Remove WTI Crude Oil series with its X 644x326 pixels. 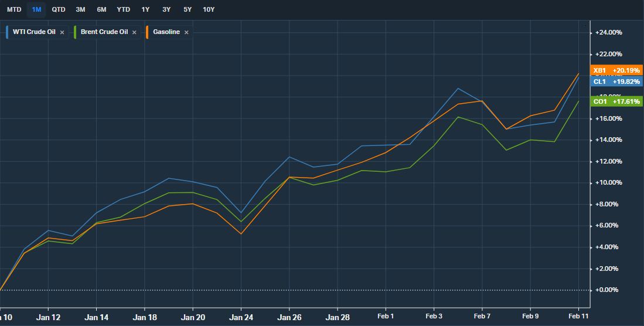pyautogui.click(x=62, y=32)
